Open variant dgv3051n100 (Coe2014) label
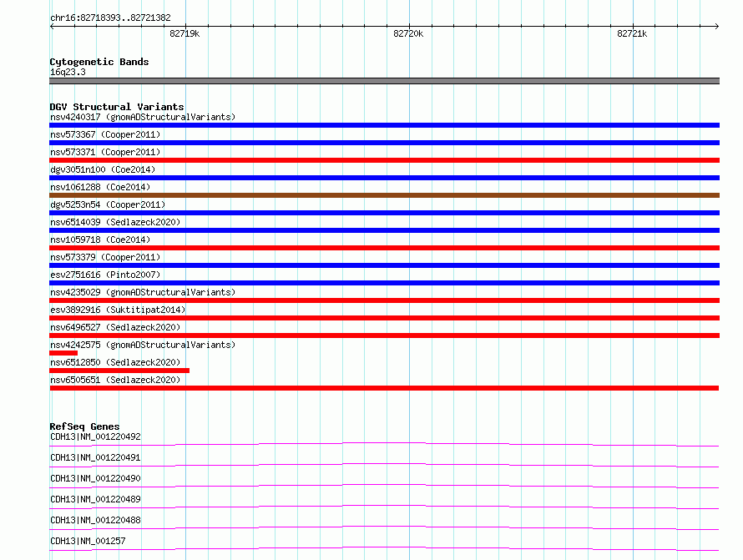The width and height of the screenshot is (743, 560). (103, 169)
